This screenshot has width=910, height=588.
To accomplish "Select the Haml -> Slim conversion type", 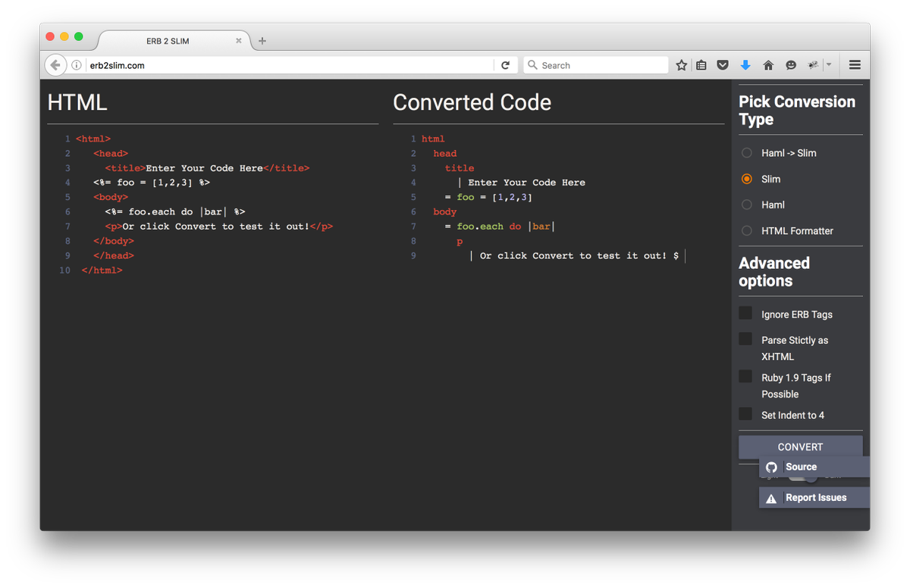I will pyautogui.click(x=745, y=152).
